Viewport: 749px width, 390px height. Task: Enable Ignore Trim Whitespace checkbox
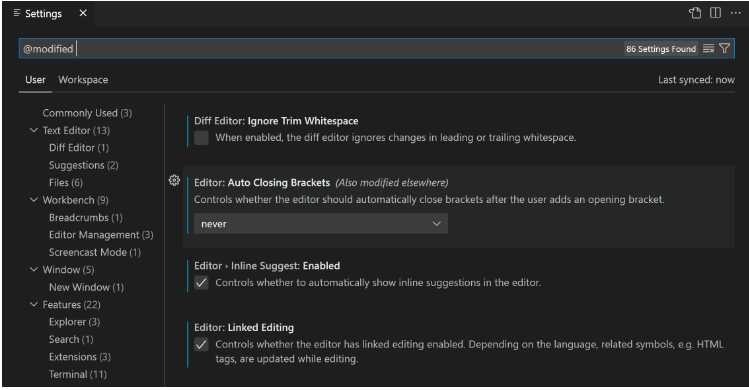pos(201,138)
